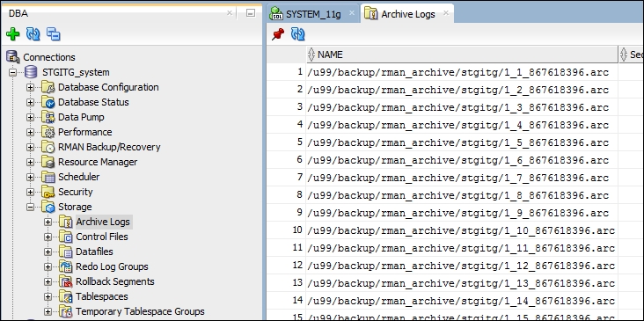The height and width of the screenshot is (321, 644).
Task: Click the collapse all icon in DBA toolbar
Action: coord(54,34)
